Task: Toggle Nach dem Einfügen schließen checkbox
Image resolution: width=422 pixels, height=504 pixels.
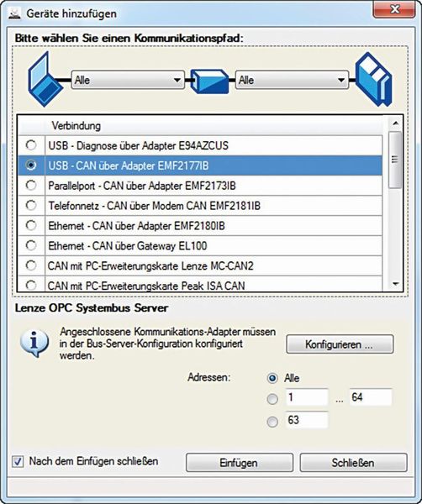Action: pyautogui.click(x=18, y=462)
